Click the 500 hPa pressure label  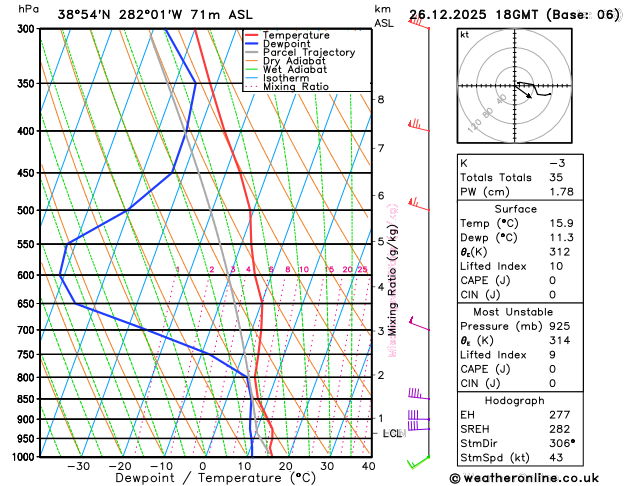pos(28,211)
